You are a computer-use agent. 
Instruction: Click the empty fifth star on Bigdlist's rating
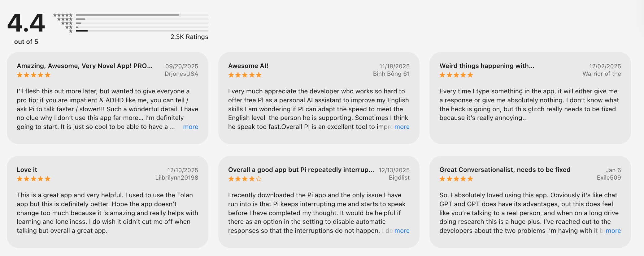[x=259, y=178]
